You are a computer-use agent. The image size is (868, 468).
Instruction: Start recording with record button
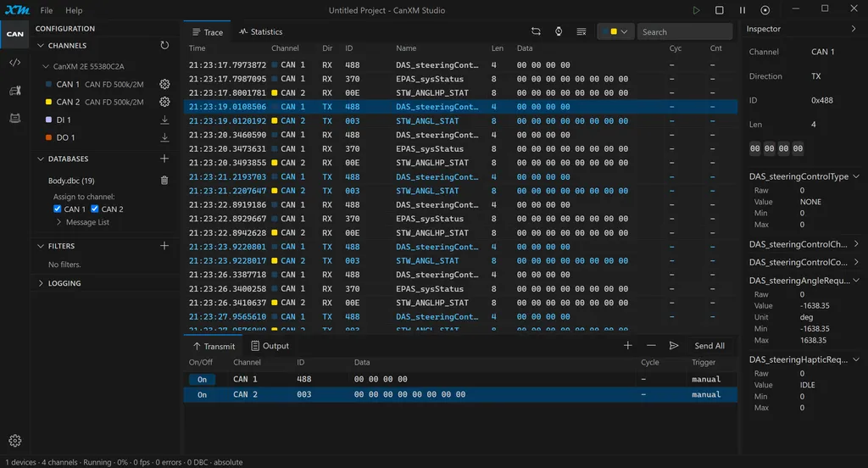point(765,10)
